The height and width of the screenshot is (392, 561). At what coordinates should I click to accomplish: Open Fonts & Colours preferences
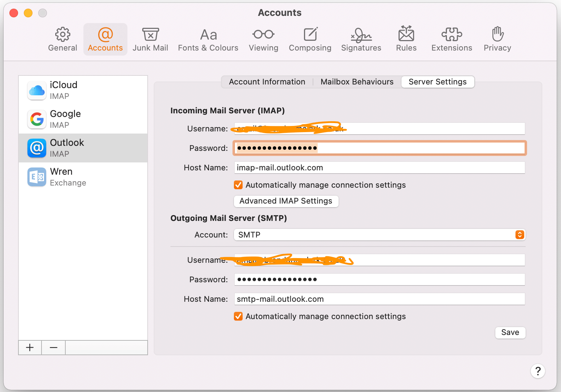click(208, 39)
